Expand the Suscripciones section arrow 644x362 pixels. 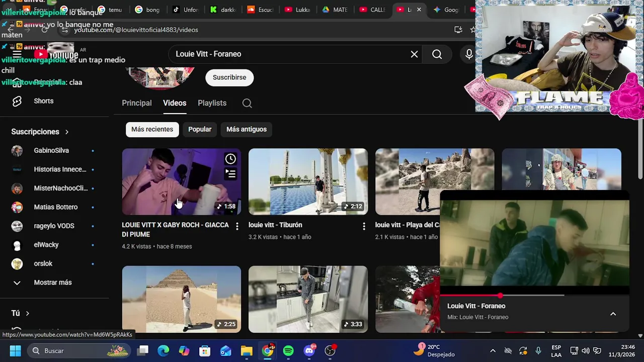tap(66, 132)
